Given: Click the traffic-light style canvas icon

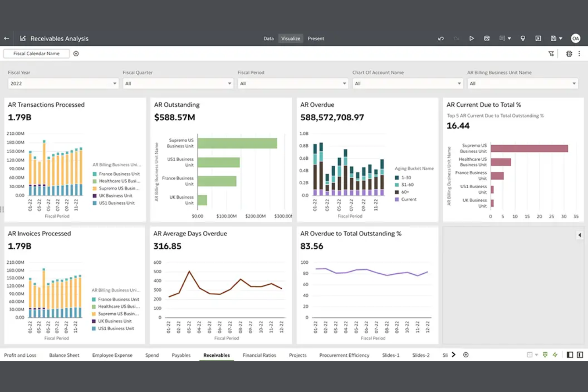Looking at the screenshot, I should (x=569, y=54).
